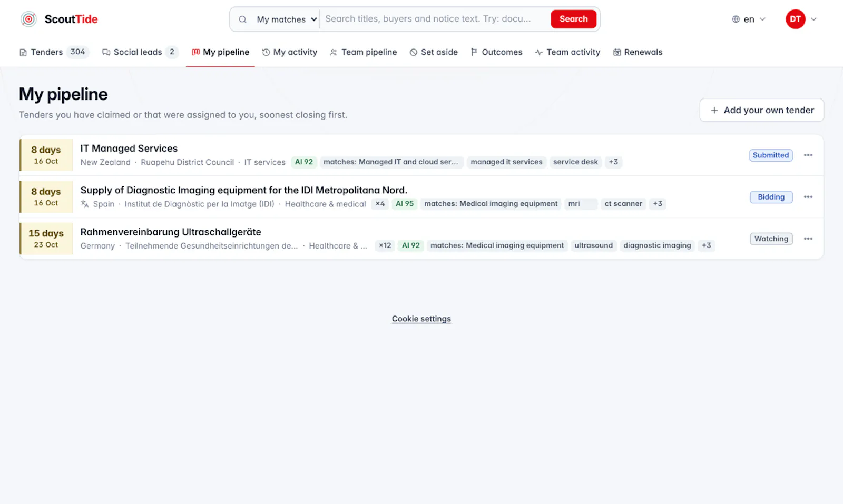Change the Watching status badge
The image size is (843, 504).
pyautogui.click(x=771, y=239)
